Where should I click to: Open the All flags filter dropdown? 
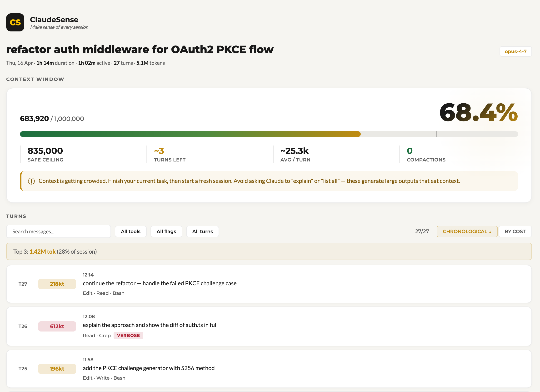tap(166, 231)
